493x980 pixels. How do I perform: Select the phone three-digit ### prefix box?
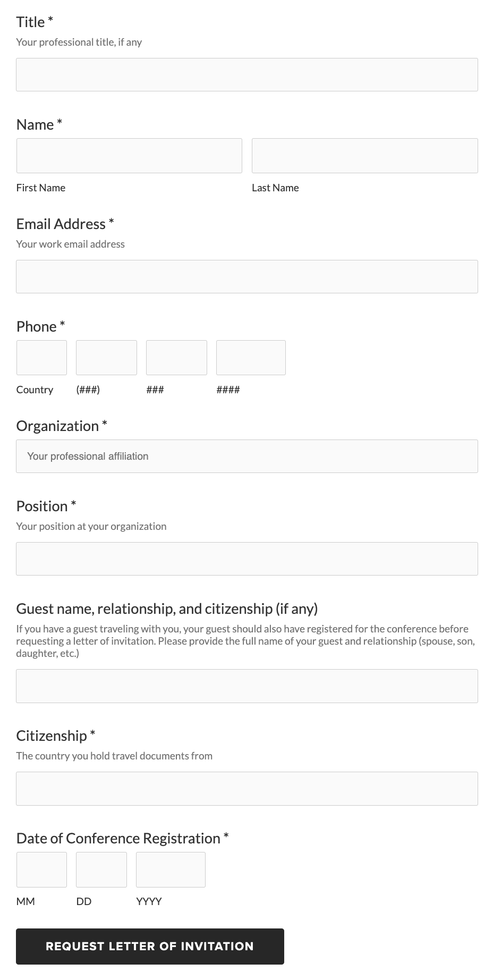pyautogui.click(x=176, y=358)
